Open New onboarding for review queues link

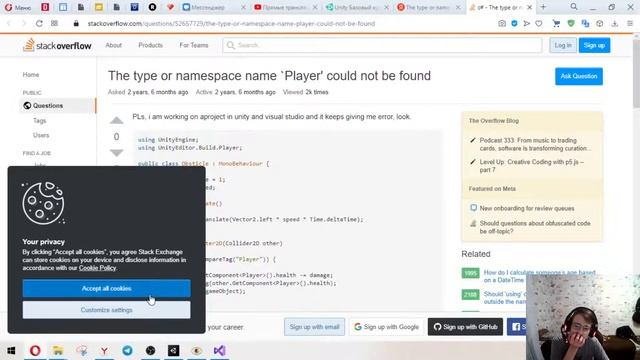527,208
